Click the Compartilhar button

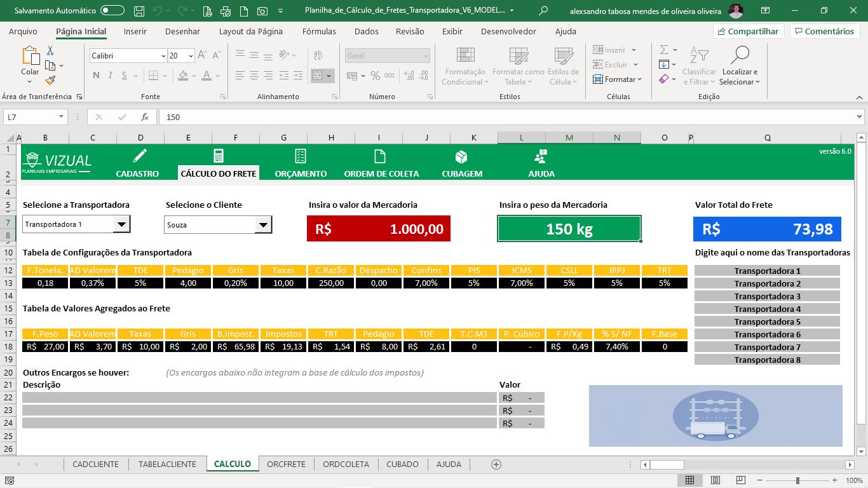click(749, 31)
